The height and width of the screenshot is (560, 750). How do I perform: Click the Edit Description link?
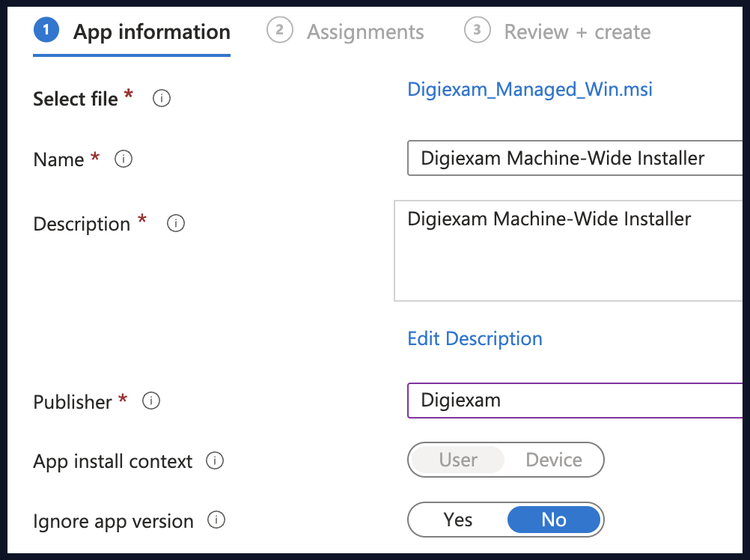[x=475, y=339]
